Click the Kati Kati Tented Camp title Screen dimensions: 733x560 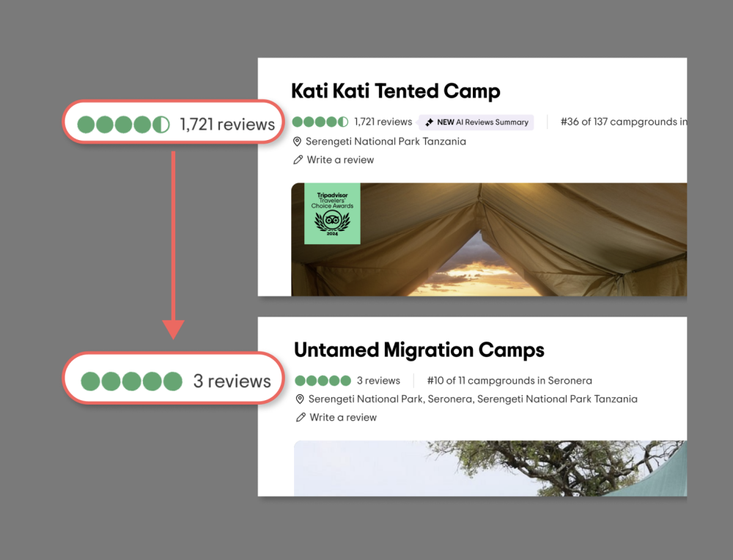click(x=396, y=91)
